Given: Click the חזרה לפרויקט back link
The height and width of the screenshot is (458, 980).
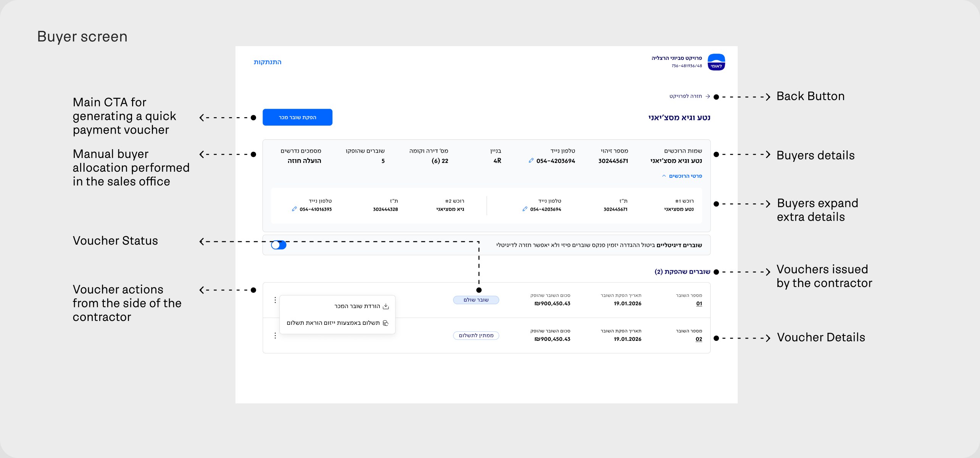Looking at the screenshot, I should pos(686,96).
